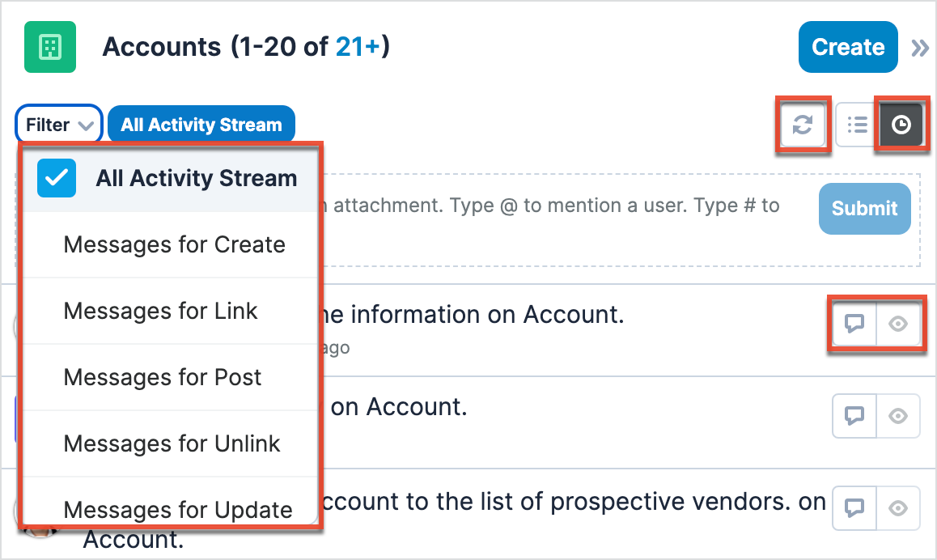Open the Filter dropdown
Image resolution: width=937 pixels, height=560 pixels.
59,125
